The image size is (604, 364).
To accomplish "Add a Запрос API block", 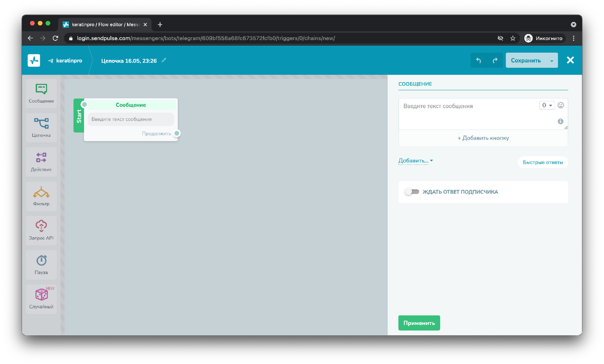I will pyautogui.click(x=41, y=230).
